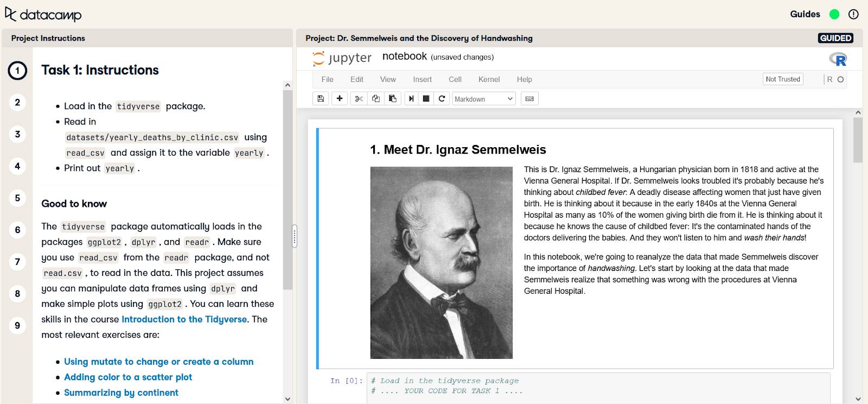This screenshot has width=868, height=404.
Task: Interrupt the kernel with the stop icon
Action: 426,99
